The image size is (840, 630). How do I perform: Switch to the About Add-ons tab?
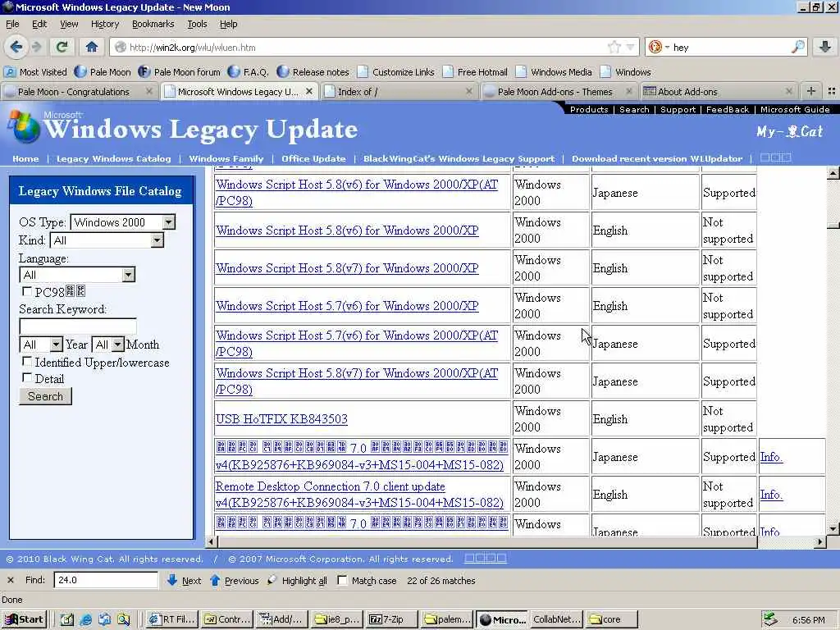point(718,92)
